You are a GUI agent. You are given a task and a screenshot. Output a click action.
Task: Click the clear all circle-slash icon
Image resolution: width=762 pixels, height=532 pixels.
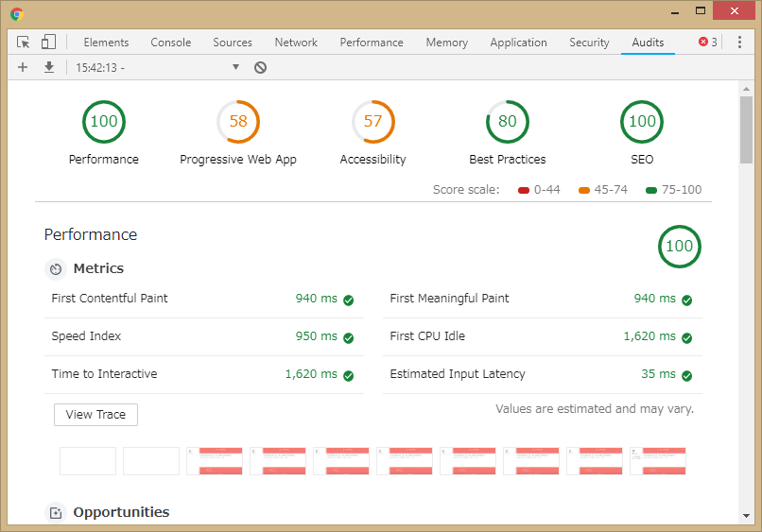pos(260,67)
